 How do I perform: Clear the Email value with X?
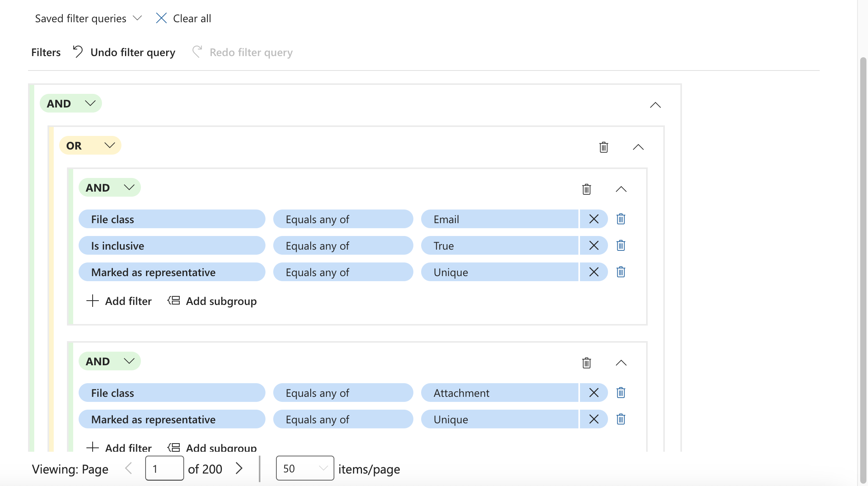point(594,219)
